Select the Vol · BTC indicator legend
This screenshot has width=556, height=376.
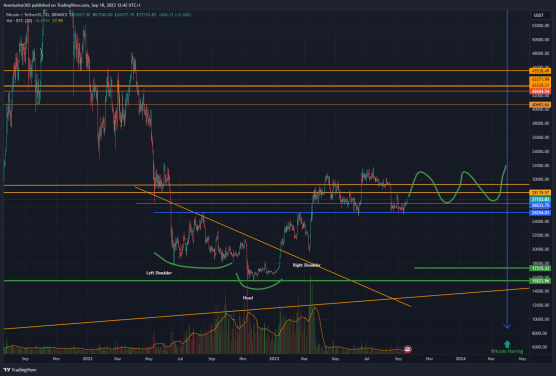click(19, 21)
